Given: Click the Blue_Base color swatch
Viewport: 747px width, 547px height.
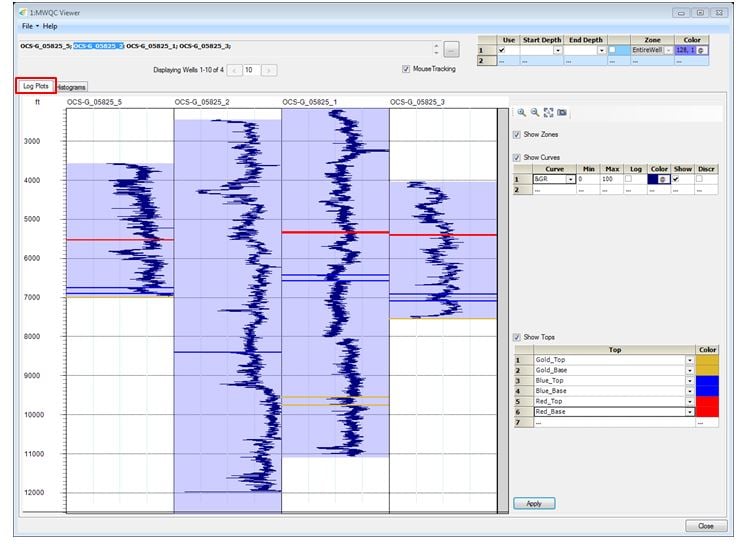Looking at the screenshot, I should (707, 391).
